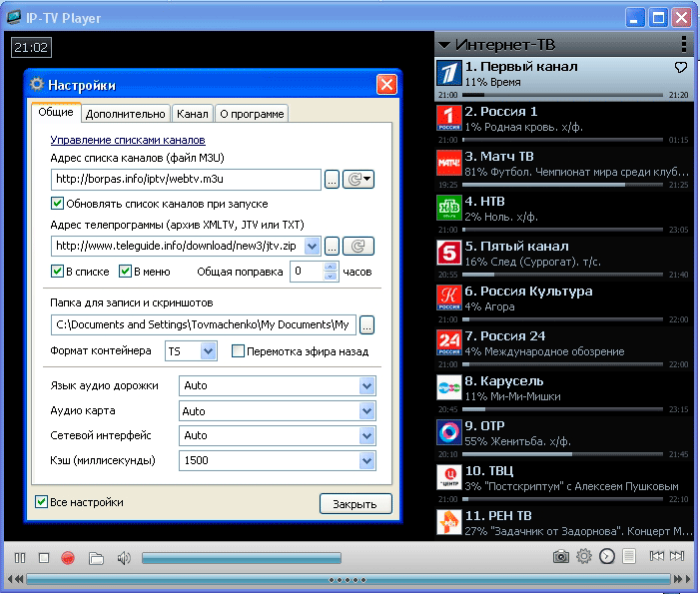Image resolution: width=700 pixels, height=594 pixels.
Task: Click the НТВ channel logo
Action: click(x=448, y=208)
